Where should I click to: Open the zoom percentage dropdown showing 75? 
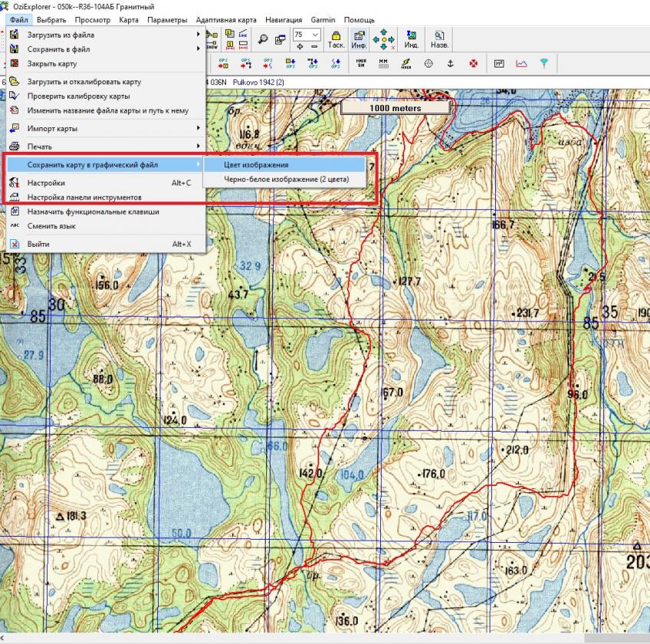point(315,34)
